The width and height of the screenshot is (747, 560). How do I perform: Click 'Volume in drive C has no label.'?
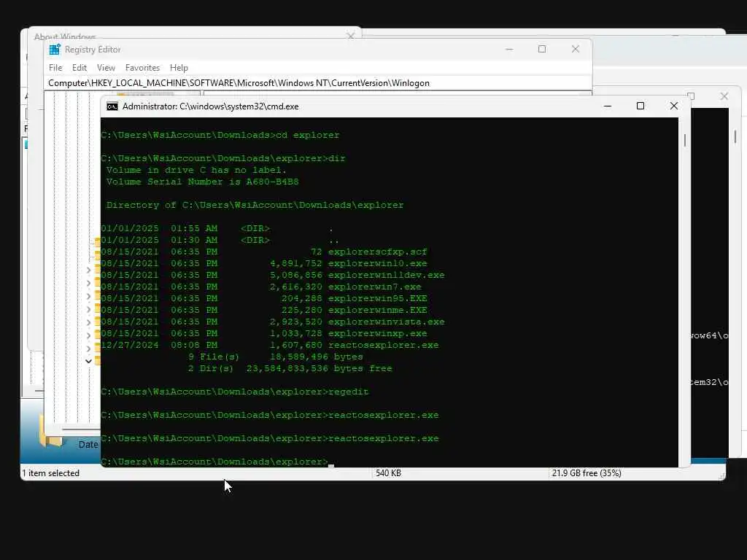coord(196,170)
